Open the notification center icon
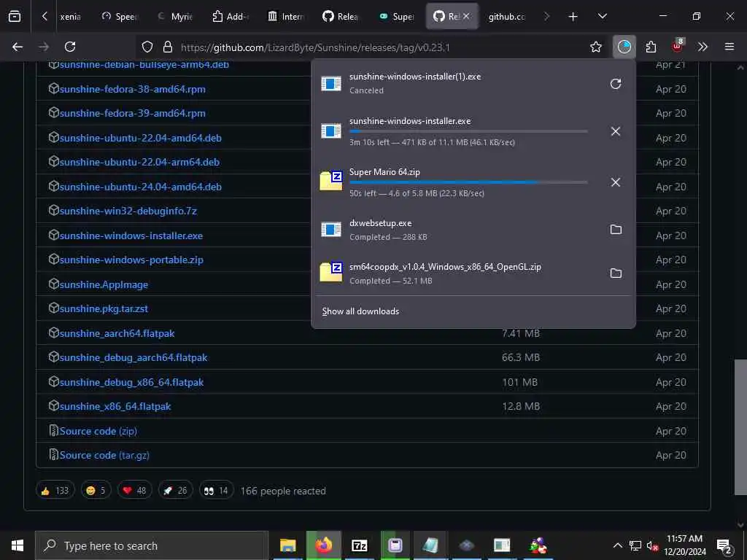The image size is (747, 560). tap(724, 545)
